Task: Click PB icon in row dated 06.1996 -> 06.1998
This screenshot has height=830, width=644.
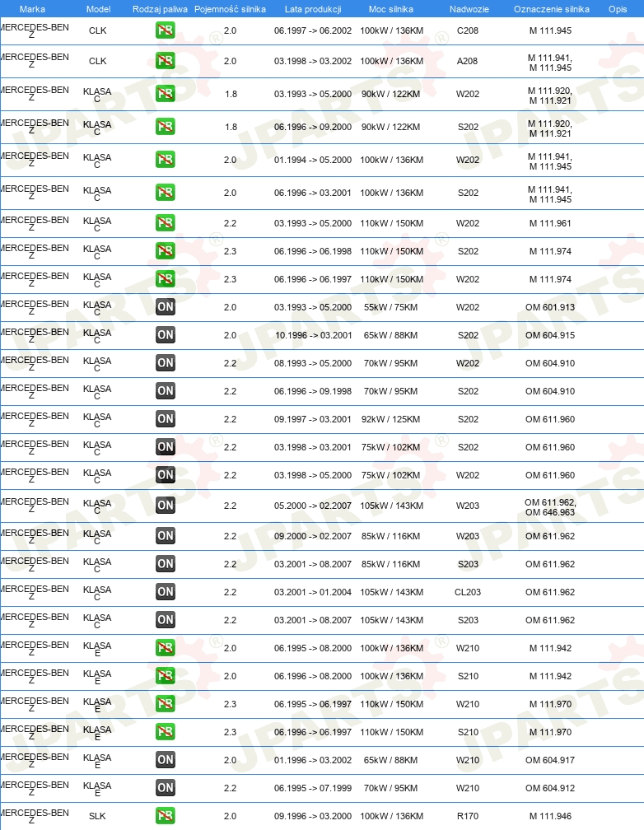Action: click(x=166, y=251)
